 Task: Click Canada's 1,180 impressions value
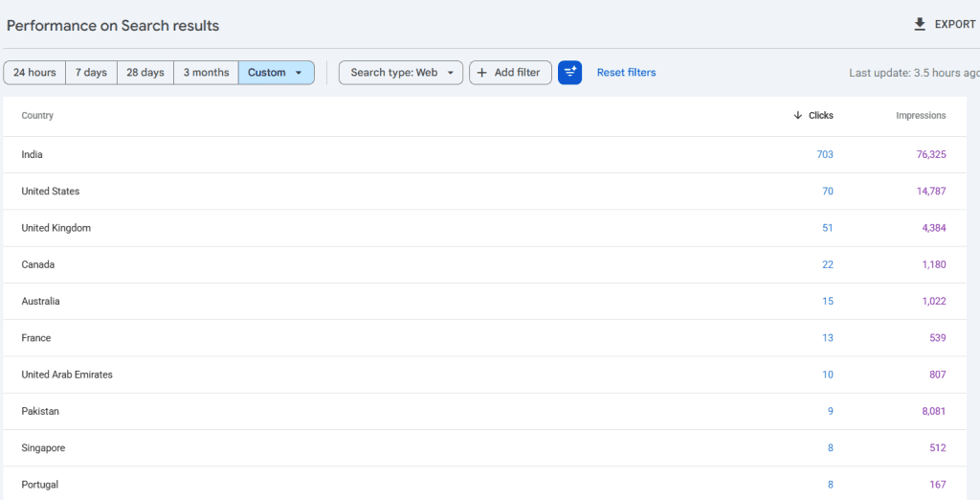pyautogui.click(x=934, y=264)
